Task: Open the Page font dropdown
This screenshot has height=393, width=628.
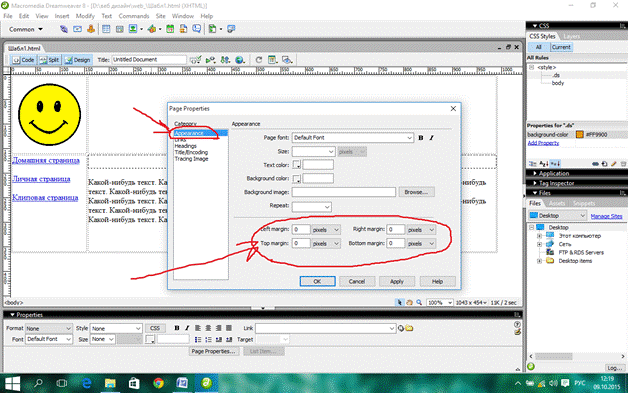Action: coord(353,138)
